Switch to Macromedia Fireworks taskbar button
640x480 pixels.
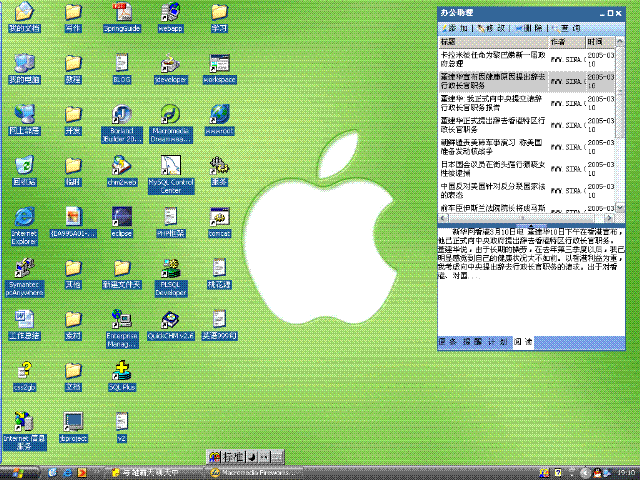(255, 473)
